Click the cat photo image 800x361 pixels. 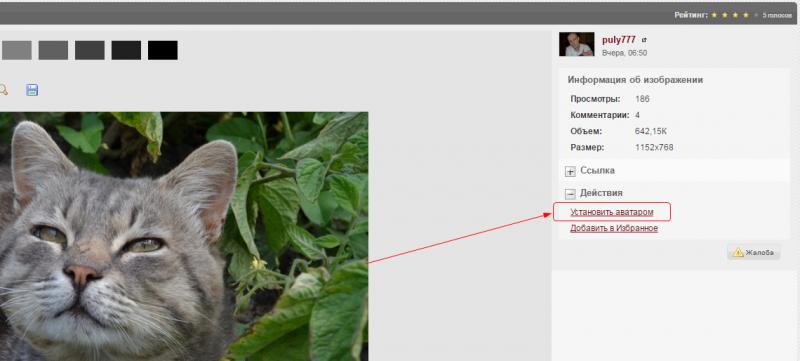pyautogui.click(x=184, y=236)
